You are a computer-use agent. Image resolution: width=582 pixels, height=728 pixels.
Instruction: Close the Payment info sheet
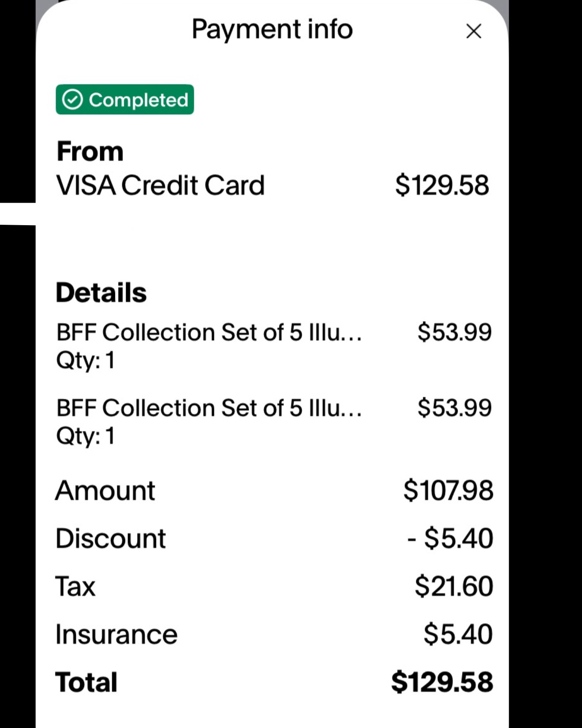pyautogui.click(x=474, y=31)
